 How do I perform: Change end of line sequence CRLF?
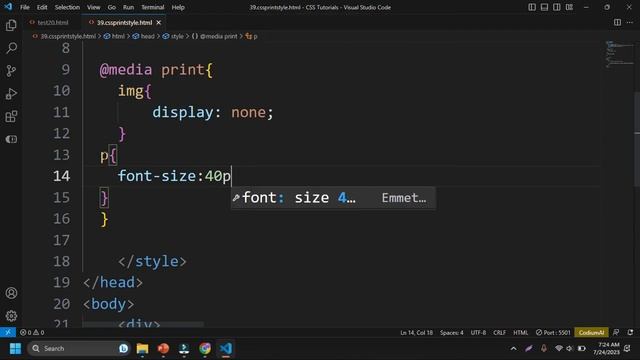pos(499,333)
